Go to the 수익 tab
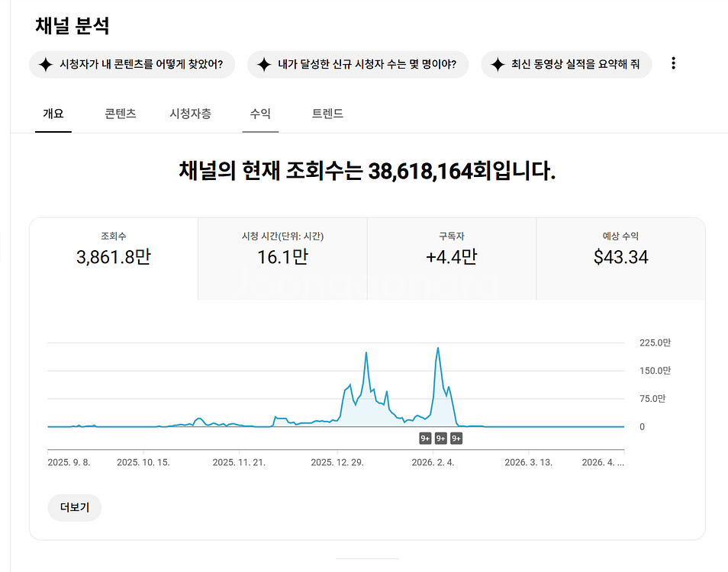This screenshot has width=728, height=572. [260, 114]
